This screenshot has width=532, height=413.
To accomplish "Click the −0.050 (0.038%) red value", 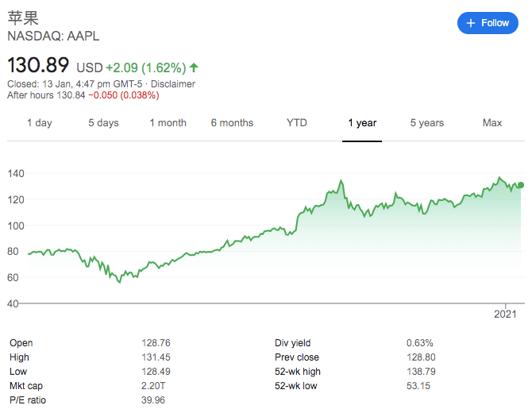I will click(x=124, y=95).
